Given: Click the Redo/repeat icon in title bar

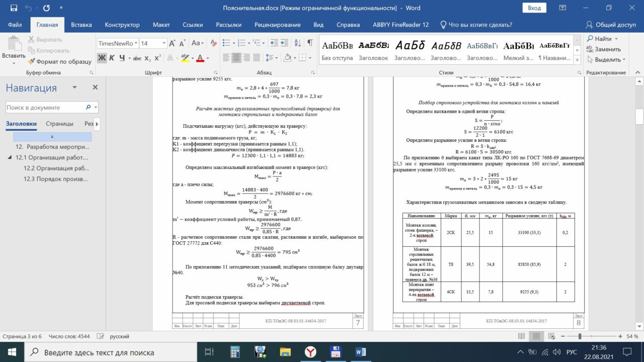Looking at the screenshot, I should (x=46, y=8).
